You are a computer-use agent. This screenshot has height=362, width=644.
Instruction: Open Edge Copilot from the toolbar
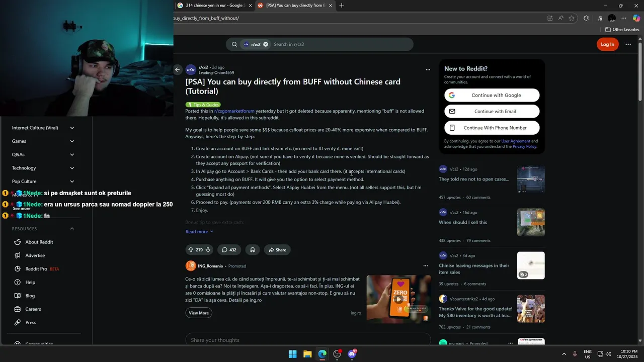(636, 18)
